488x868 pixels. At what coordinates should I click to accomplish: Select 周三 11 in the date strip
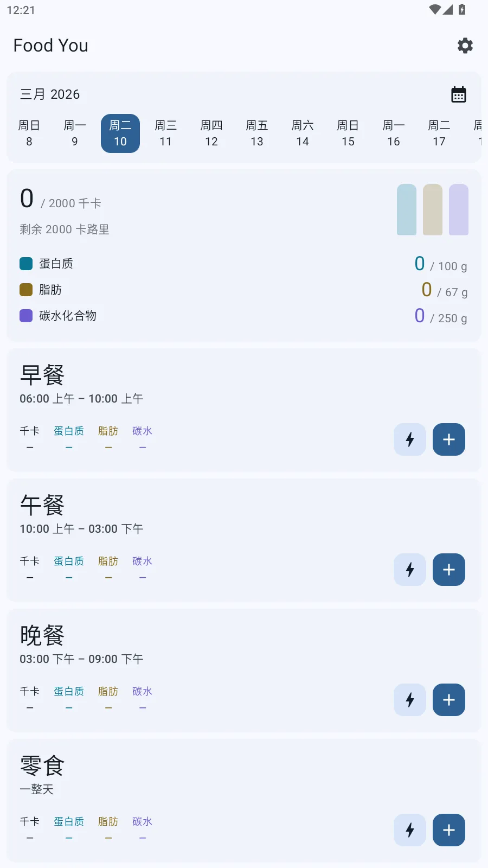(x=166, y=133)
